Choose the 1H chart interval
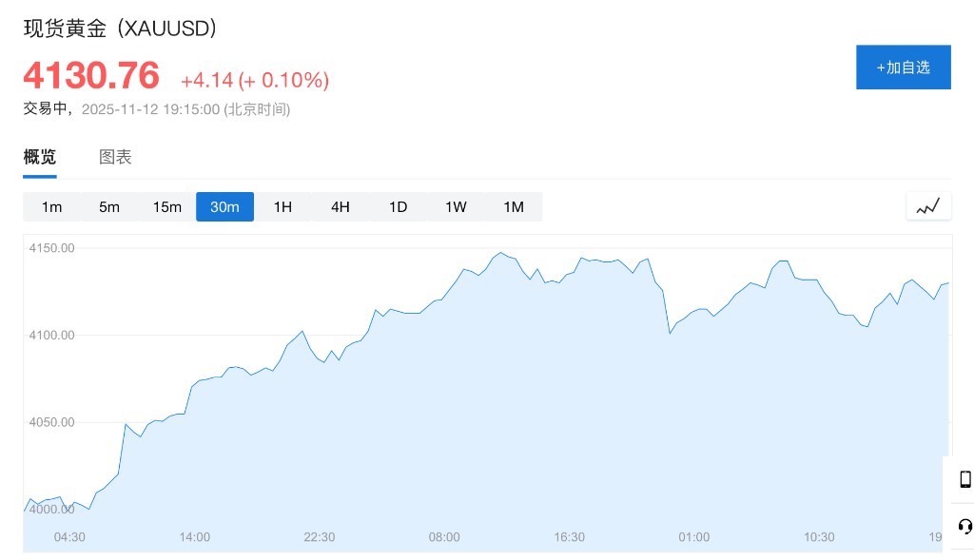The image size is (974, 560). point(282,206)
